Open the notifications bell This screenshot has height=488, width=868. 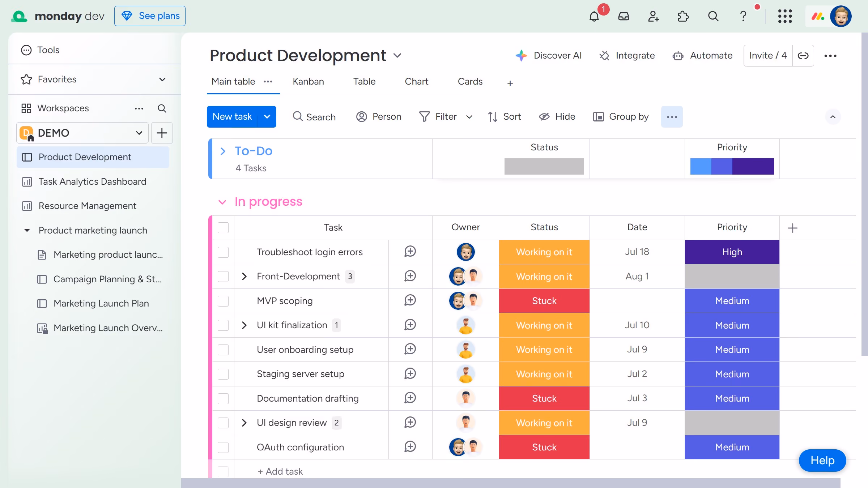(x=594, y=16)
